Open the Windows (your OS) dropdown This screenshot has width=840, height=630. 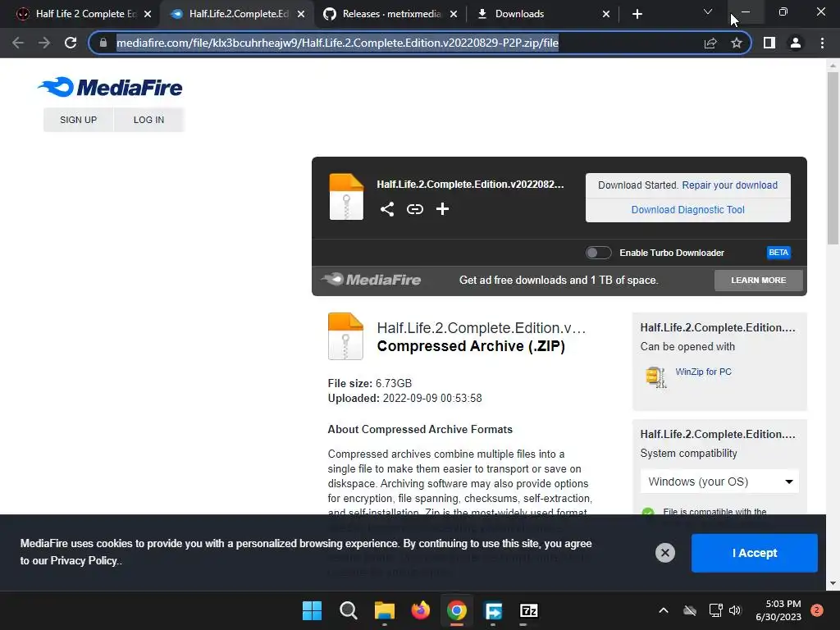tap(719, 481)
